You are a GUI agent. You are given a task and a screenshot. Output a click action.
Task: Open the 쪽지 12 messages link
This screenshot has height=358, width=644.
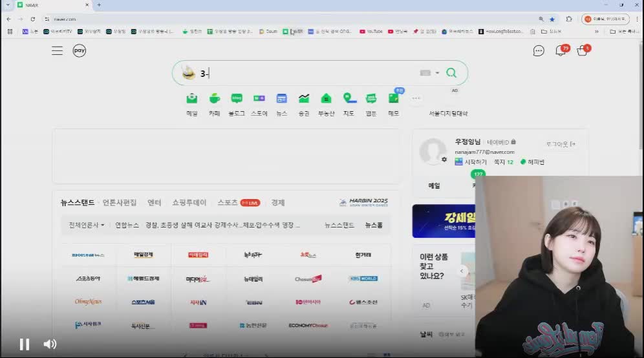pyautogui.click(x=504, y=162)
